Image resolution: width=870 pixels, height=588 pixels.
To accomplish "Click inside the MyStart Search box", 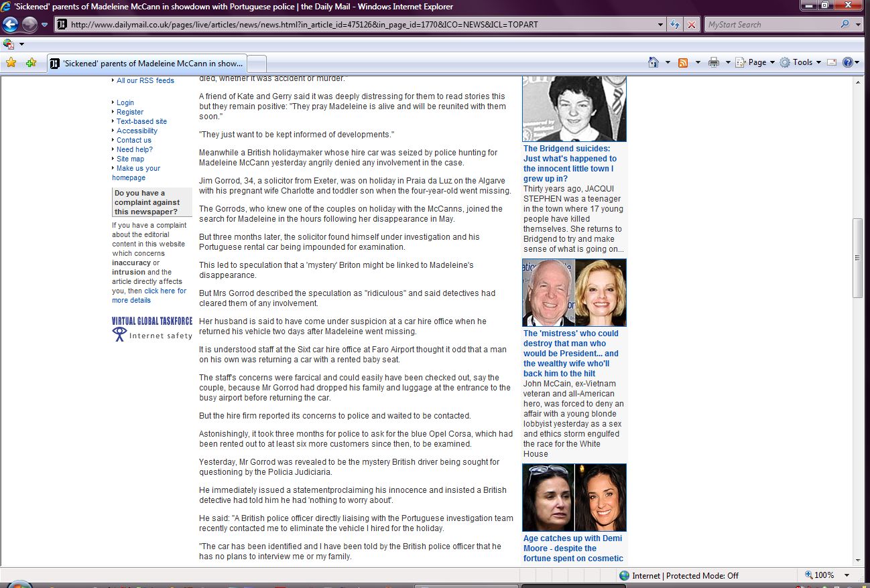I will tap(771, 25).
